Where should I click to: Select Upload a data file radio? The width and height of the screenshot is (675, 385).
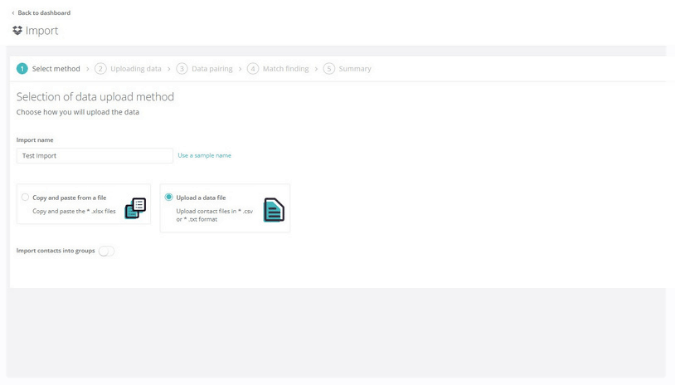(169, 197)
